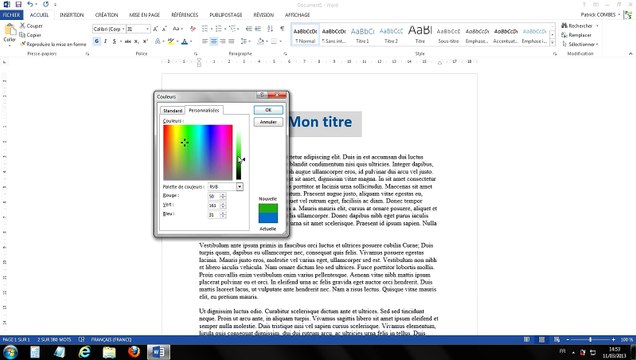Image resolution: width=636 pixels, height=360 pixels.
Task: Align text left
Action: 205,41
